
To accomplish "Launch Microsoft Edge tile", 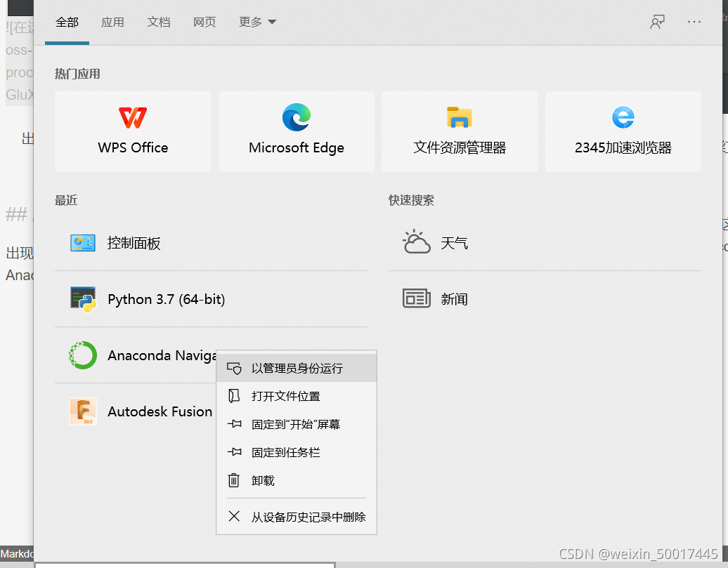I will point(297,131).
